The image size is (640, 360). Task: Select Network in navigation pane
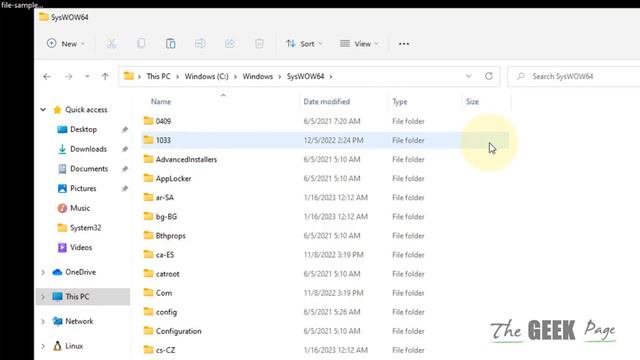(79, 321)
